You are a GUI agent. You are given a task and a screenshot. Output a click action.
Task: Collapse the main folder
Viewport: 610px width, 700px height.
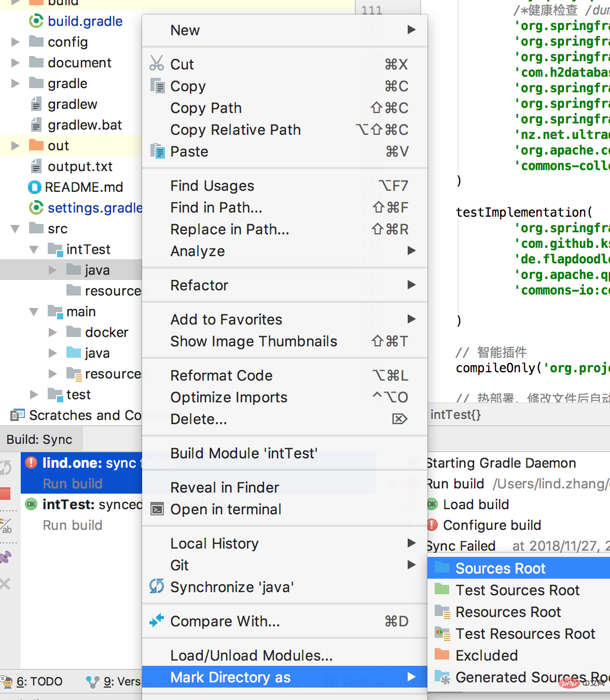coord(34,312)
